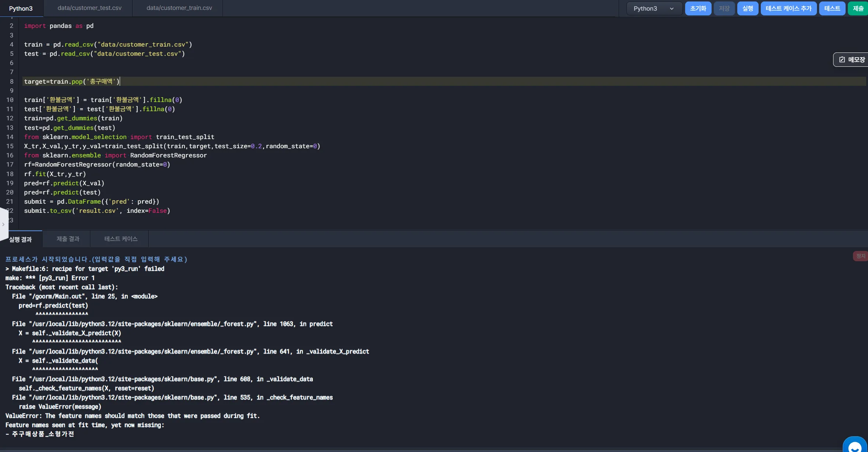
Task: Open the 메모장 notepad icon button
Action: click(851, 59)
